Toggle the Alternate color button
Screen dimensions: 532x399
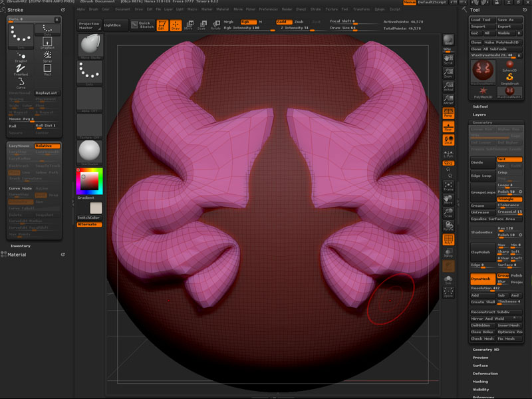point(90,225)
